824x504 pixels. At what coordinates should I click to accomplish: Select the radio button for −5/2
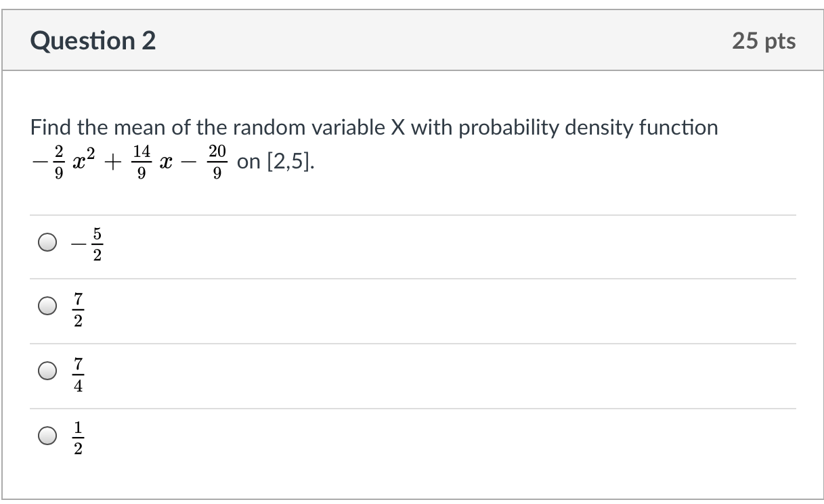[x=47, y=243]
